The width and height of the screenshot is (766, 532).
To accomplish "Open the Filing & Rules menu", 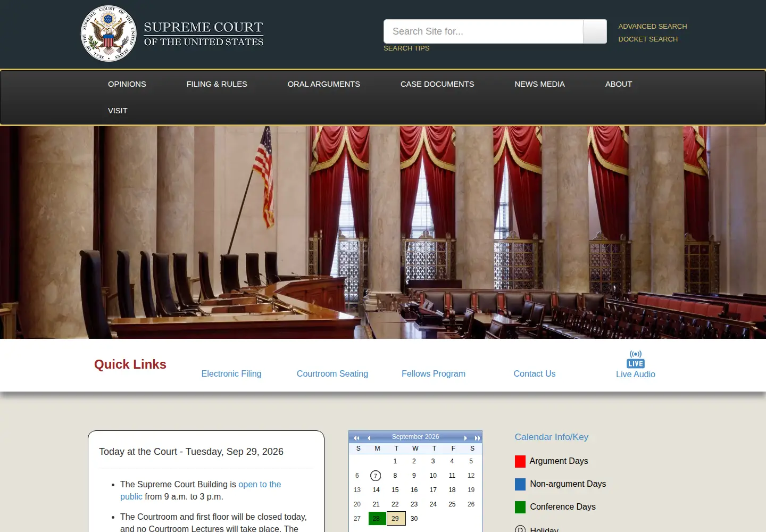I will [217, 84].
